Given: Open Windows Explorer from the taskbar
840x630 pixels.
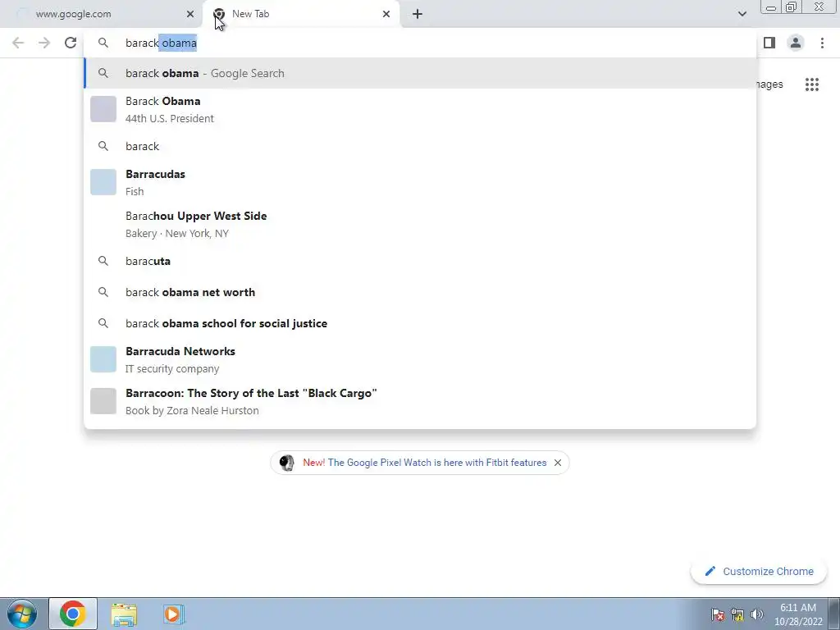Looking at the screenshot, I should [124, 614].
